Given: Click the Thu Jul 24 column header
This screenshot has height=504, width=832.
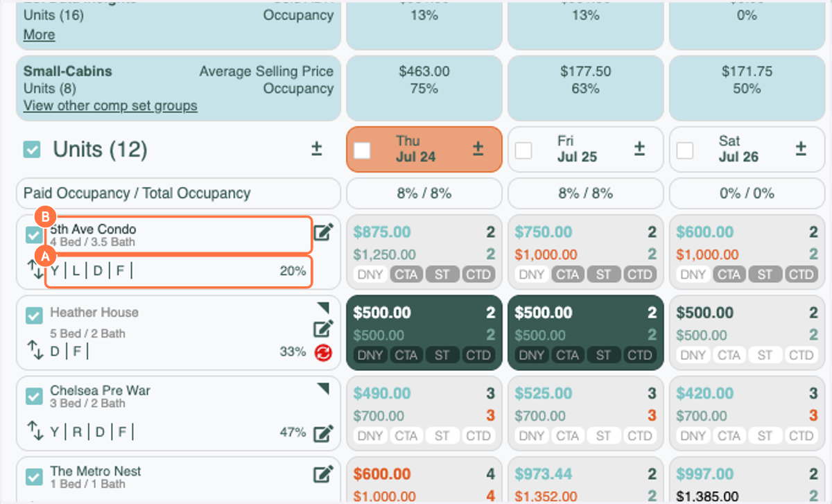Looking at the screenshot, I should (424, 149).
